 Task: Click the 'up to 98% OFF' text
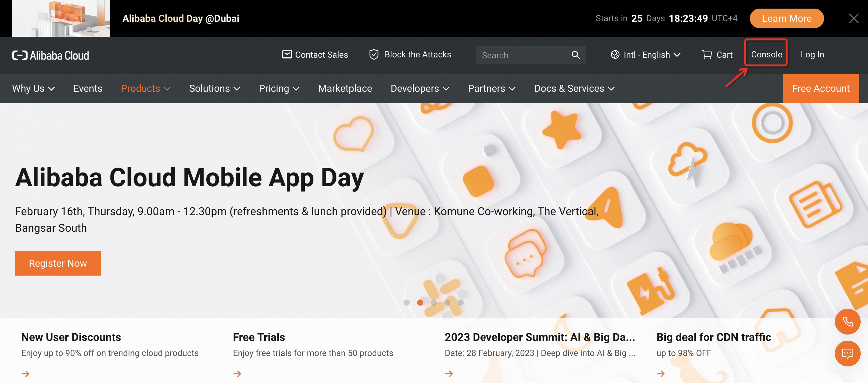(684, 353)
